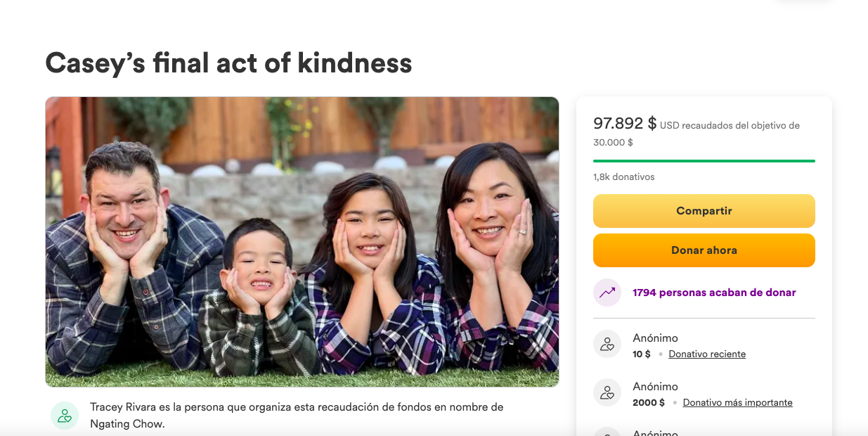Click the organizer avatar icon beside Tracey Rivara
This screenshot has height=436, width=868.
65,416
